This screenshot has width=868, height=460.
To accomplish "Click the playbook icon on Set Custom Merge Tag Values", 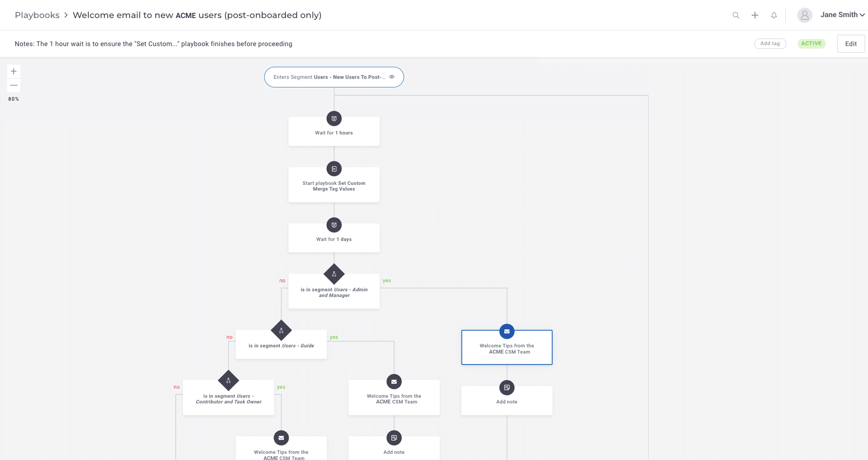I will [334, 169].
